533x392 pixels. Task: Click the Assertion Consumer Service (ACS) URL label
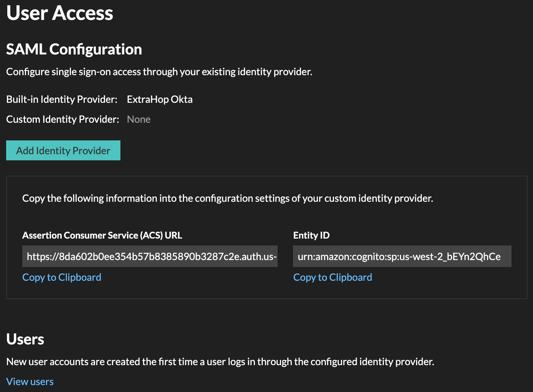pyautogui.click(x=102, y=235)
